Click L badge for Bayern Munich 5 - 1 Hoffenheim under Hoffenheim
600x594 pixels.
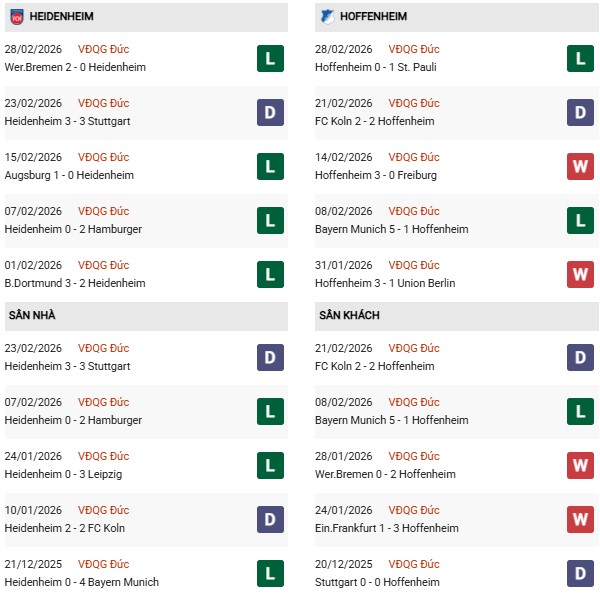point(580,220)
